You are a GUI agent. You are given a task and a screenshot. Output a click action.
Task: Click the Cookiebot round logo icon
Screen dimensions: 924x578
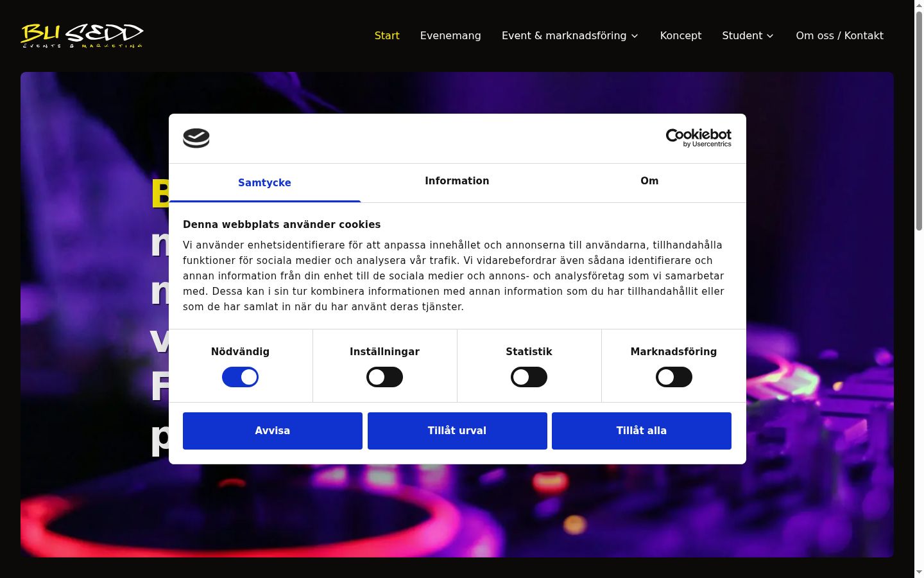[x=196, y=138]
